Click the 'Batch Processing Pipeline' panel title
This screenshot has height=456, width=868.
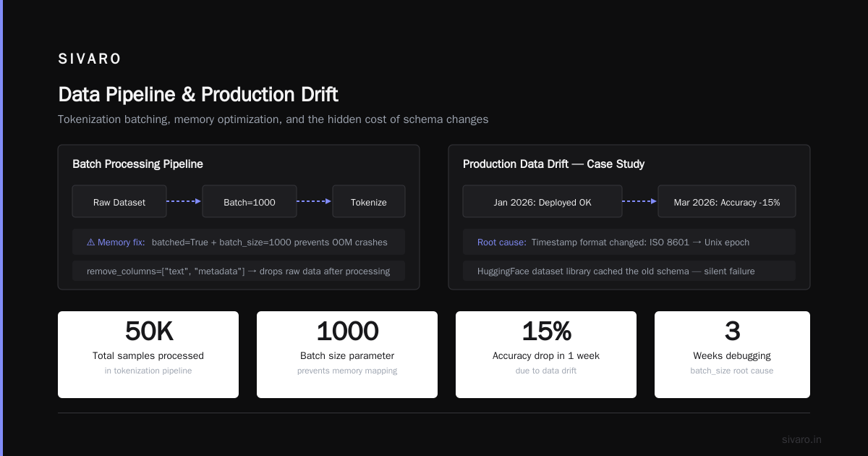[137, 164]
